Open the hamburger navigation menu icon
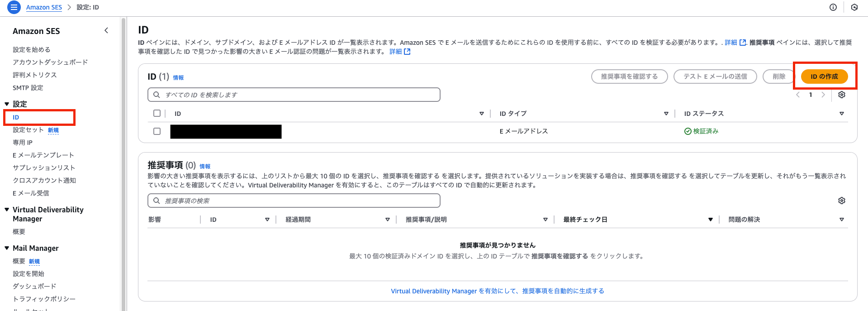 point(14,7)
